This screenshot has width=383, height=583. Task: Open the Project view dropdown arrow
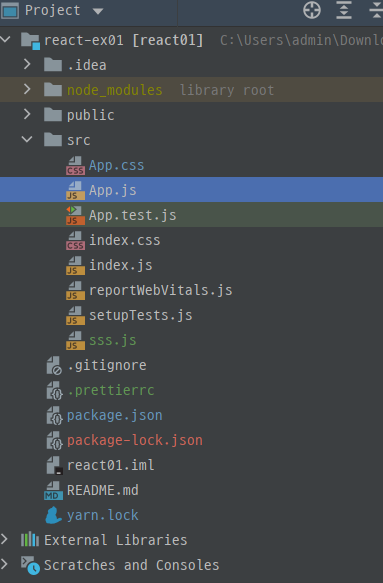tap(98, 11)
